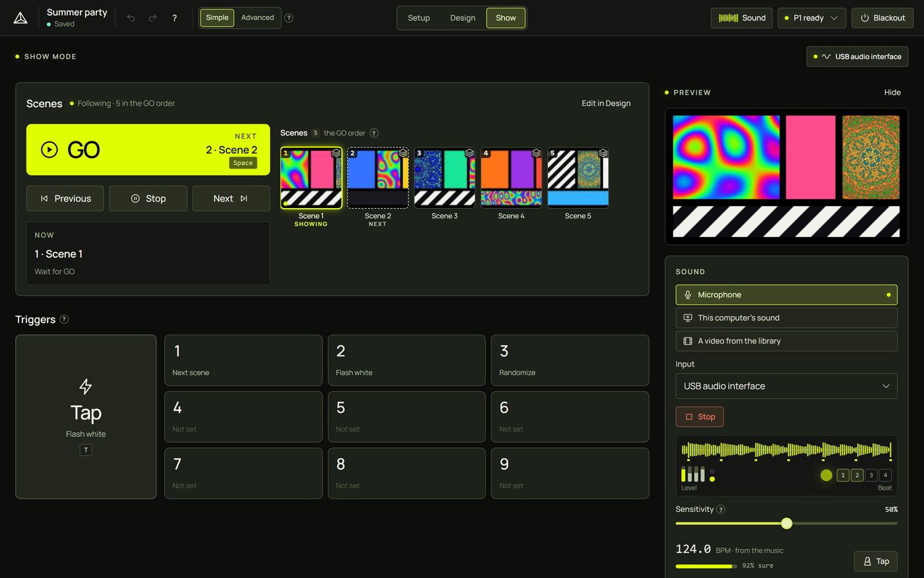The image size is (924, 578).
Task: Open the Setup tab
Action: [x=418, y=18]
